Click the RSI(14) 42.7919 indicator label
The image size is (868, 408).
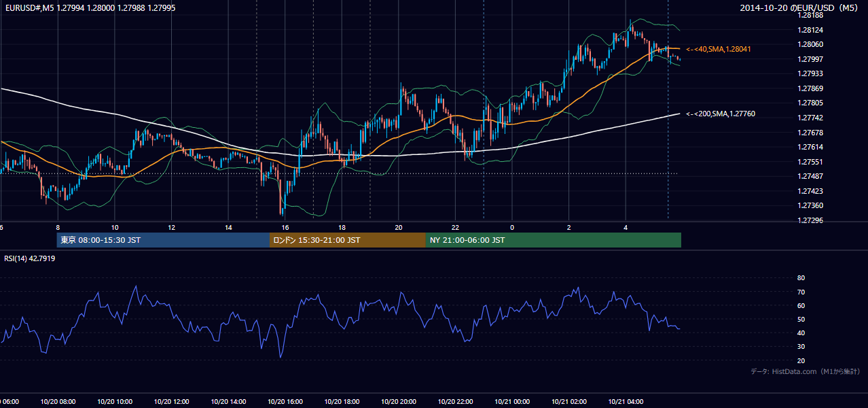[30, 258]
